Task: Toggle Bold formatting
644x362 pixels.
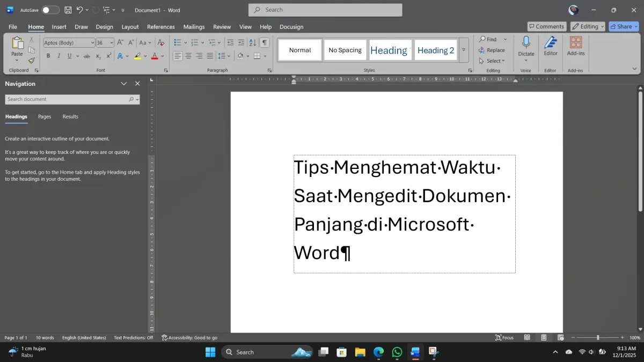Action: [48, 56]
